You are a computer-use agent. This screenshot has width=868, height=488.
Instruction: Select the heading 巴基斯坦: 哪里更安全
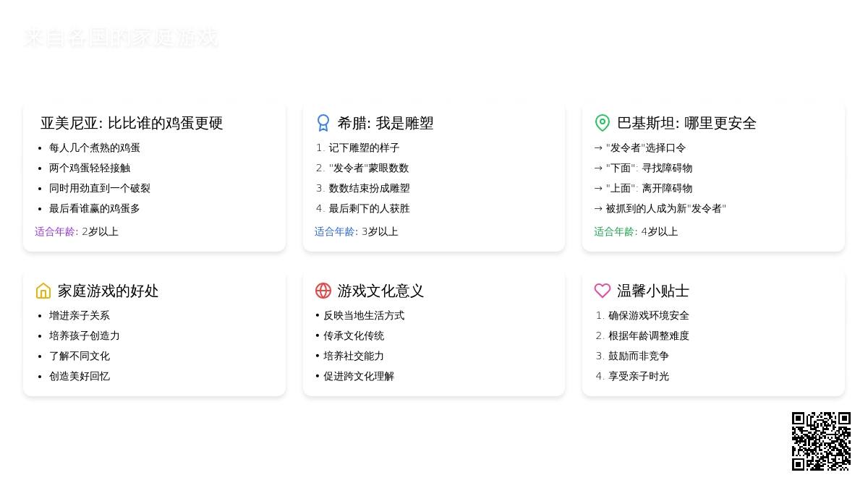686,123
